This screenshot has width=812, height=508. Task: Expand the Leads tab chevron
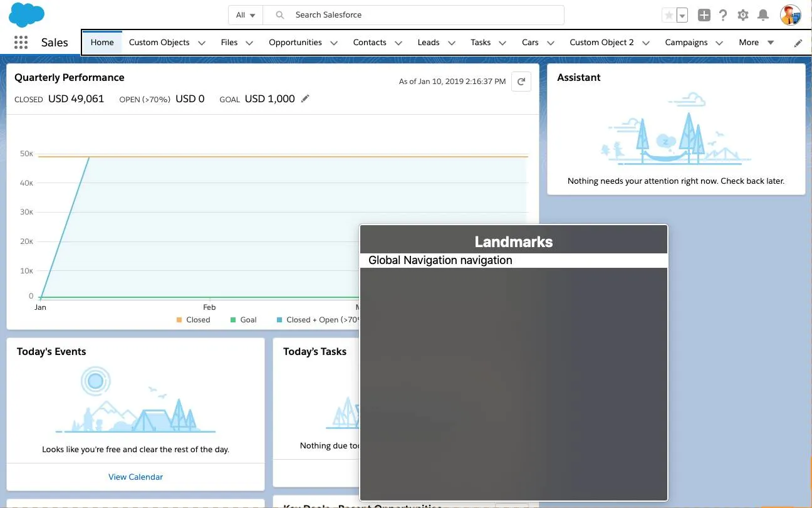tap(452, 43)
